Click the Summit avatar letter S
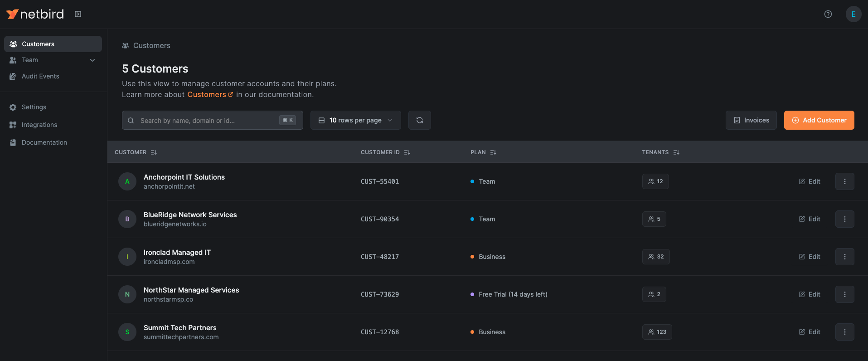This screenshot has height=361, width=868. point(127,332)
